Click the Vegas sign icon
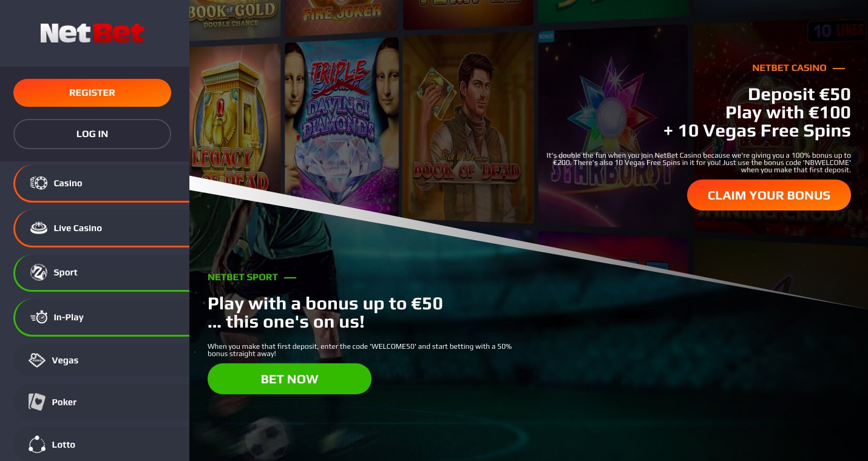This screenshot has width=868, height=461. click(37, 360)
